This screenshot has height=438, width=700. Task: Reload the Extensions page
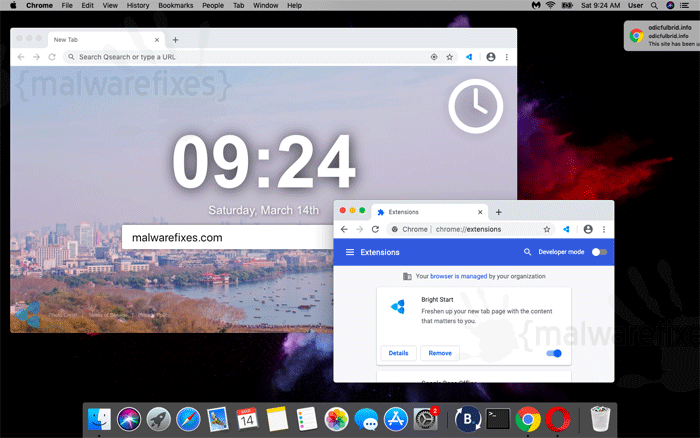375,229
